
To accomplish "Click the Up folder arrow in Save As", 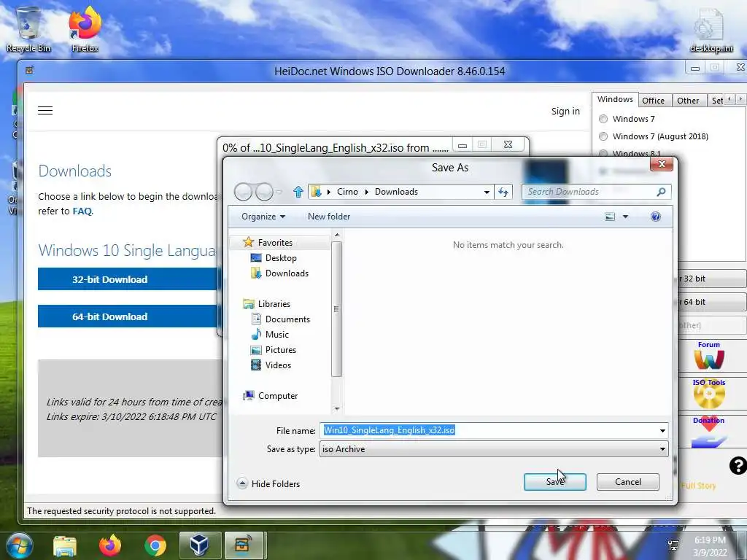I will [298, 192].
